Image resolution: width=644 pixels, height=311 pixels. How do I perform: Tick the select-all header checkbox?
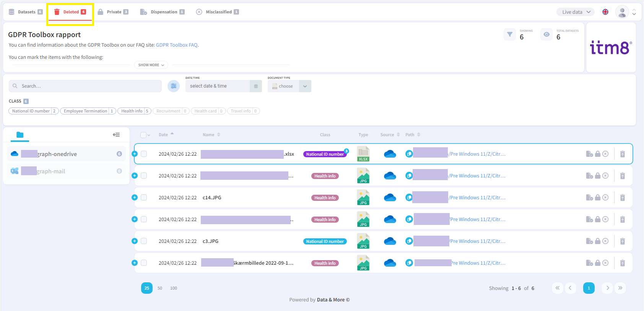click(143, 135)
